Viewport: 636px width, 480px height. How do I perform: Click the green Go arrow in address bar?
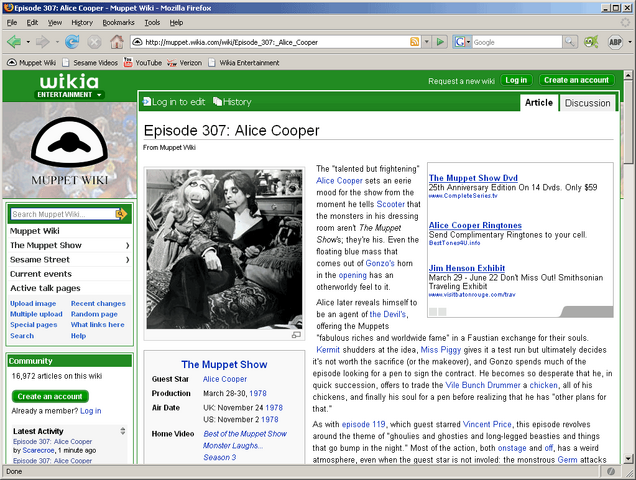(x=440, y=42)
